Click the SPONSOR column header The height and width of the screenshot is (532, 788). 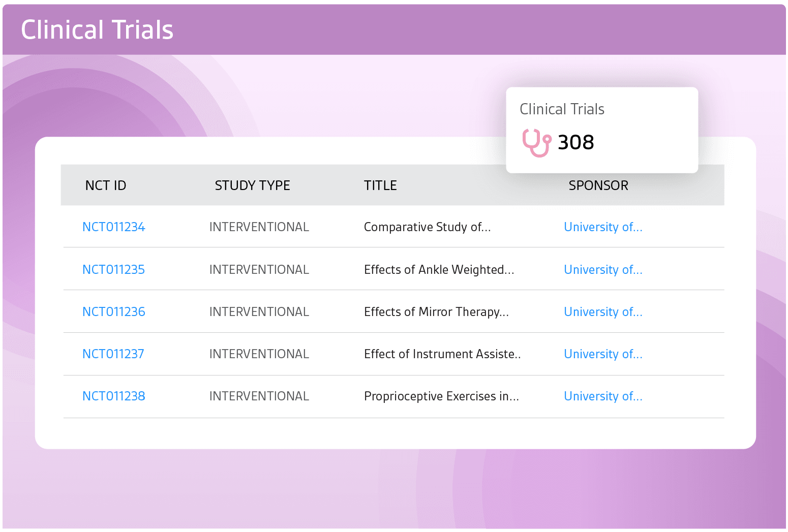click(x=598, y=185)
